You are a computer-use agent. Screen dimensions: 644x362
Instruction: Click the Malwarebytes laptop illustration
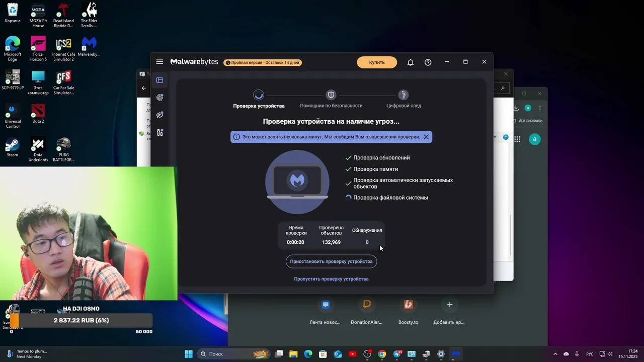[297, 182]
